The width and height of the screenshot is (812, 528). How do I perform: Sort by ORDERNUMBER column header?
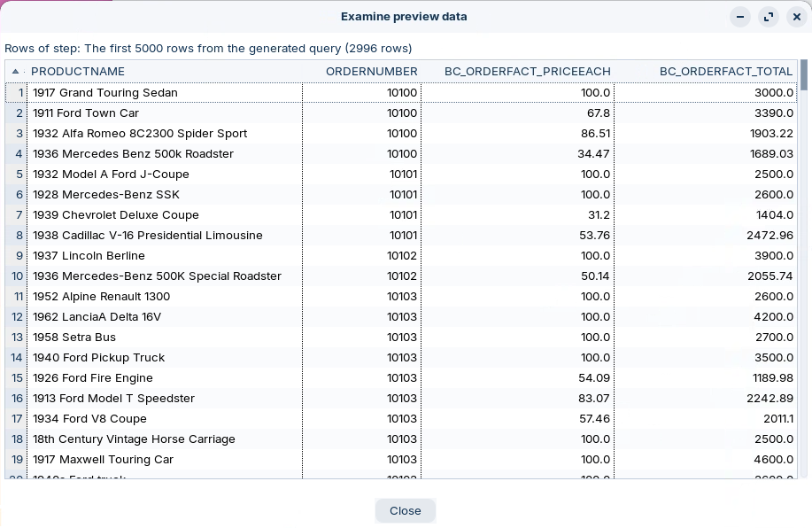click(371, 72)
